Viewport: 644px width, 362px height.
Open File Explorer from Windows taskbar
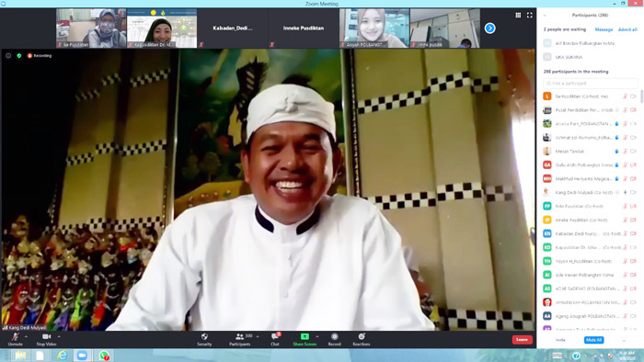[x=20, y=356]
